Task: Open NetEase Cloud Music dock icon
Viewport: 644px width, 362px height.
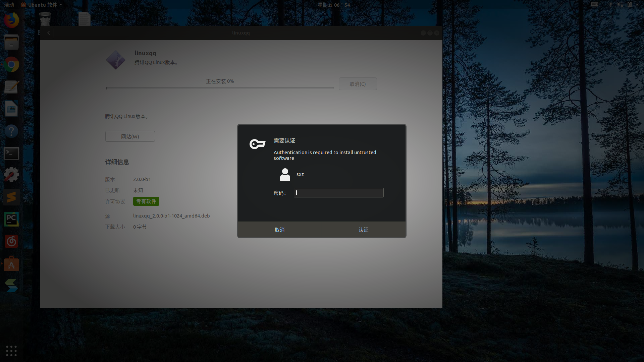Action: point(11,241)
